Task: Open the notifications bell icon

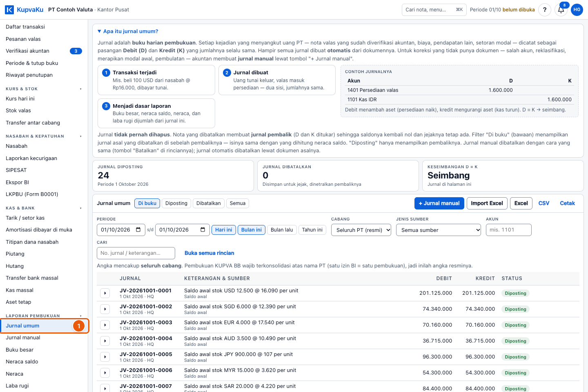Action: pos(561,10)
